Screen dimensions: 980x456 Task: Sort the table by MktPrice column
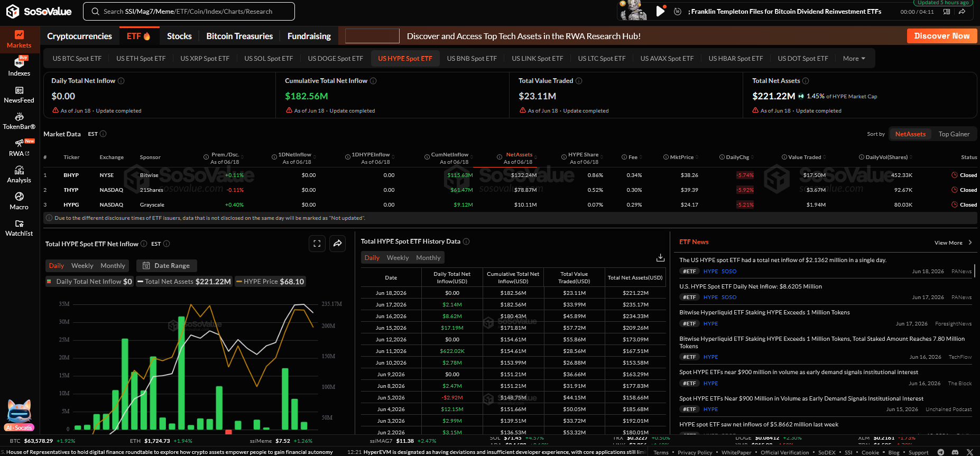tap(681, 157)
